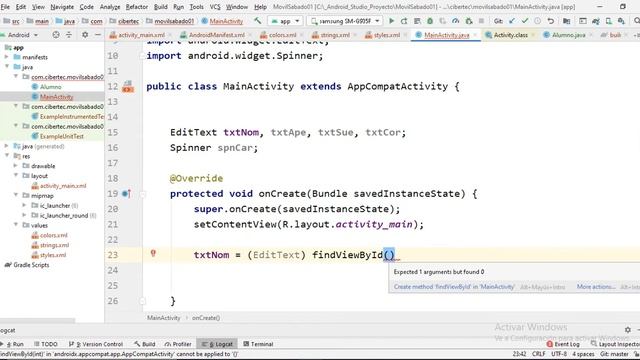640x360 pixels.
Task: Click Attach Debugger to Android Process icon
Action: tap(469, 21)
